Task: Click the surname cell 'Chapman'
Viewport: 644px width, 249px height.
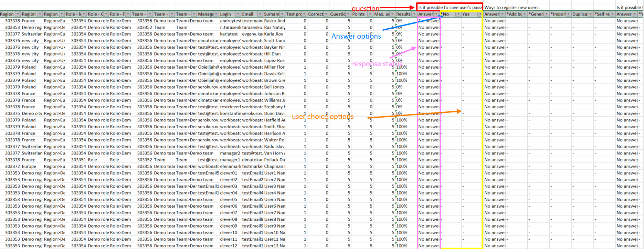Action: point(274,167)
